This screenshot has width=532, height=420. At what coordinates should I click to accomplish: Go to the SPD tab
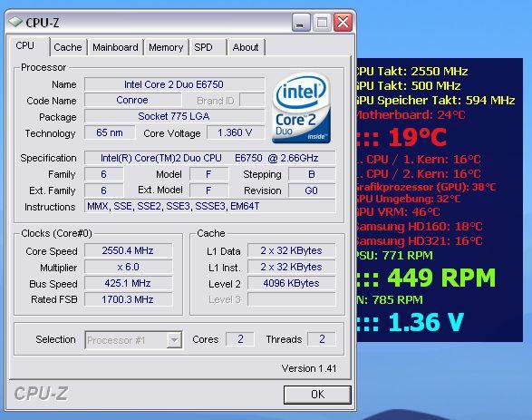(x=207, y=47)
